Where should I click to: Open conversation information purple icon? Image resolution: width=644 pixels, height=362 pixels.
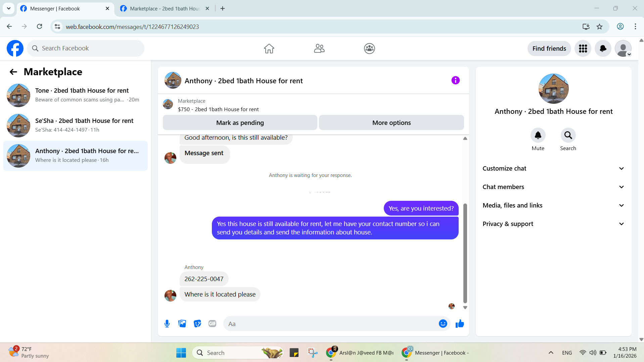(455, 80)
